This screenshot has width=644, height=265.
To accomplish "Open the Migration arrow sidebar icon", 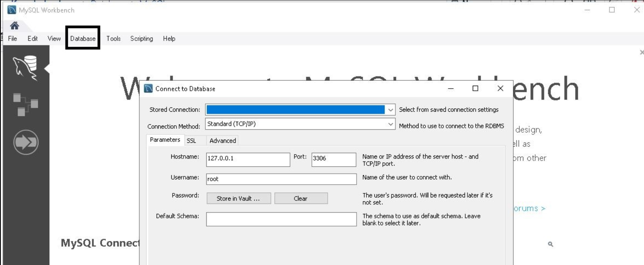I will click(x=25, y=142).
